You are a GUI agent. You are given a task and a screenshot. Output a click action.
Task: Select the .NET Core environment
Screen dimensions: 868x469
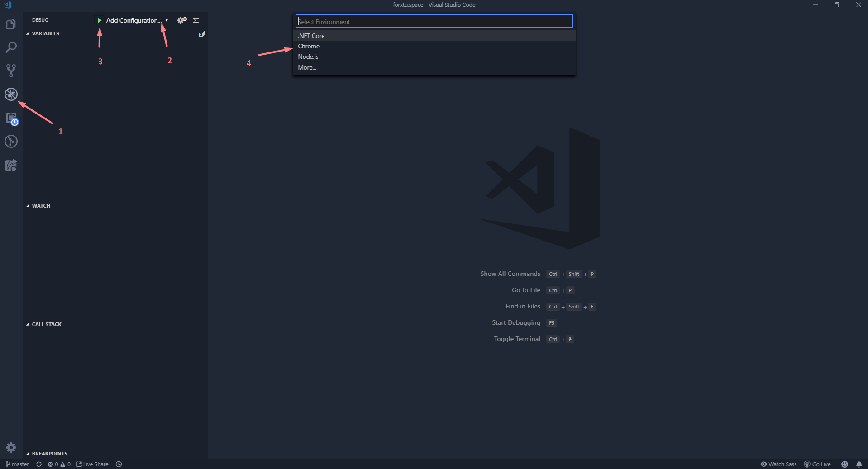(x=434, y=36)
